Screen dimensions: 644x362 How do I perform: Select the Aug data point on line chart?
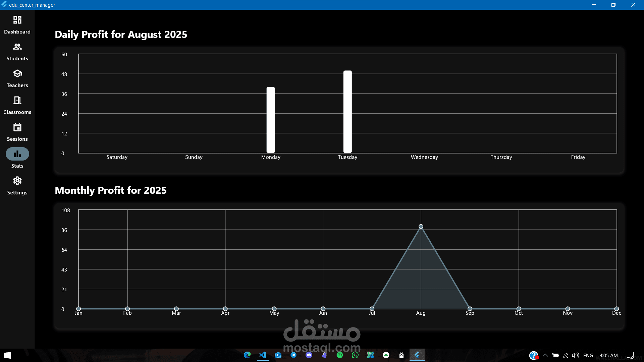(x=421, y=227)
